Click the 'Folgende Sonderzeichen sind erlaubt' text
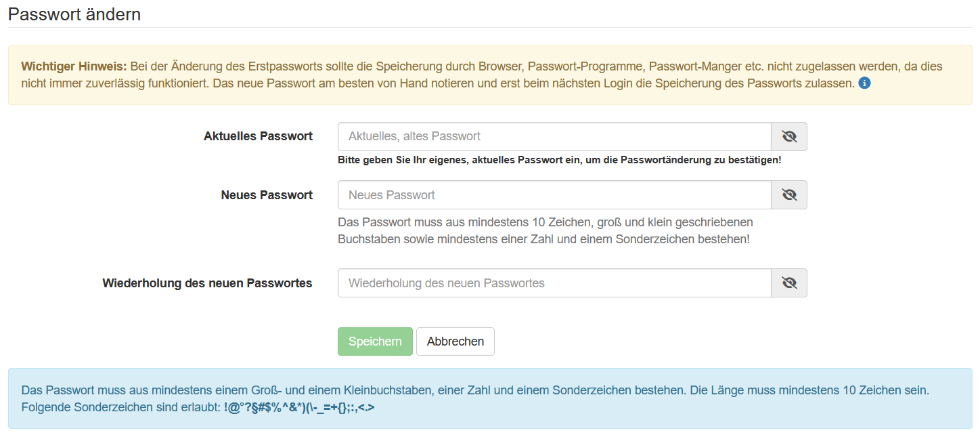The height and width of the screenshot is (435, 980). click(x=120, y=408)
